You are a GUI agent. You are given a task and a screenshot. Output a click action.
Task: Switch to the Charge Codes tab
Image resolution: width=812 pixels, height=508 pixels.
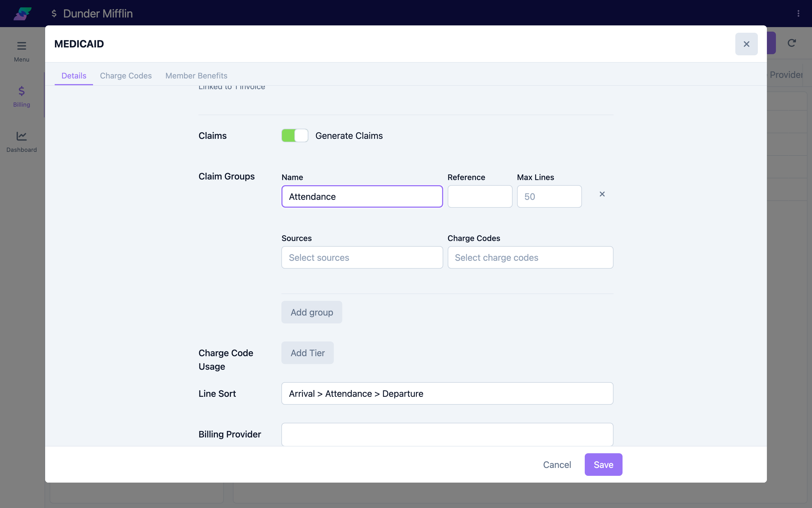(126, 76)
